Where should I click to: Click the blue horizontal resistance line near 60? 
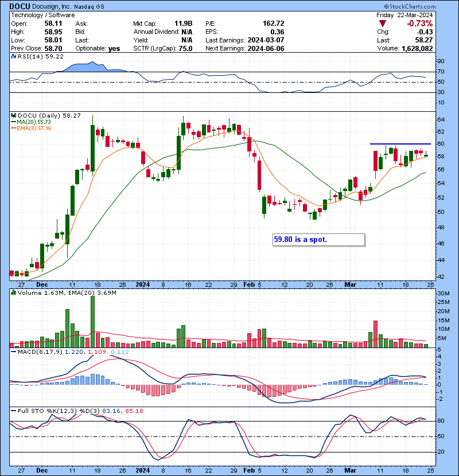[400, 143]
